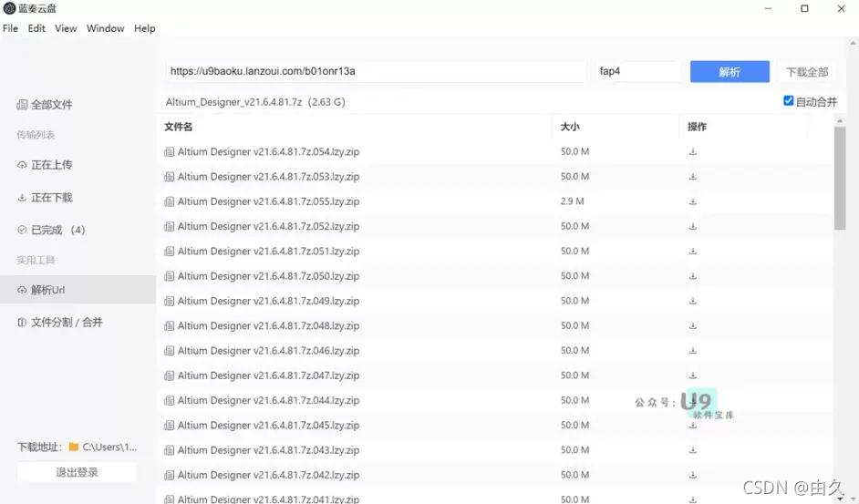Click file icon beside 050.lzy.zip name
The height and width of the screenshot is (504, 859).
point(170,276)
